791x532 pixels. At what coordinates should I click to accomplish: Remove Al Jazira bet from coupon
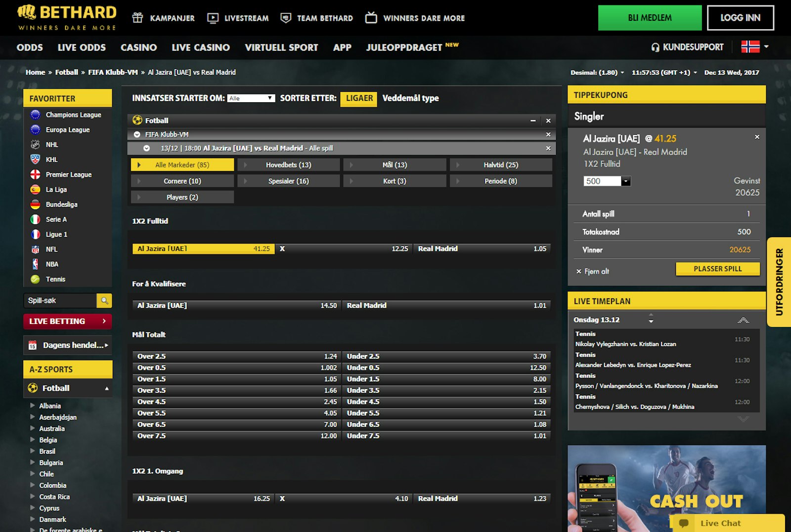point(757,137)
